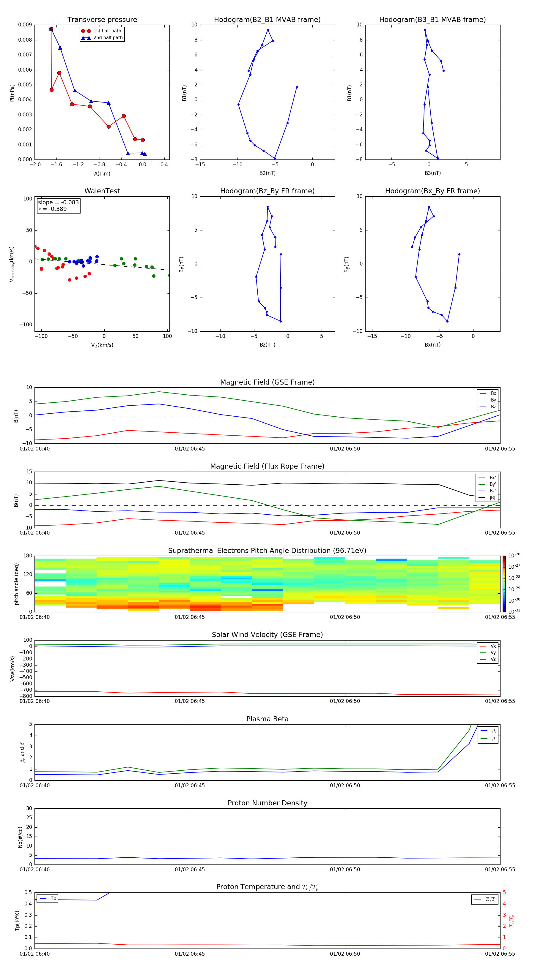Click the "WalenTest" plot title
Image resolution: width=535 pixels, height=980 pixels.
tap(102, 191)
